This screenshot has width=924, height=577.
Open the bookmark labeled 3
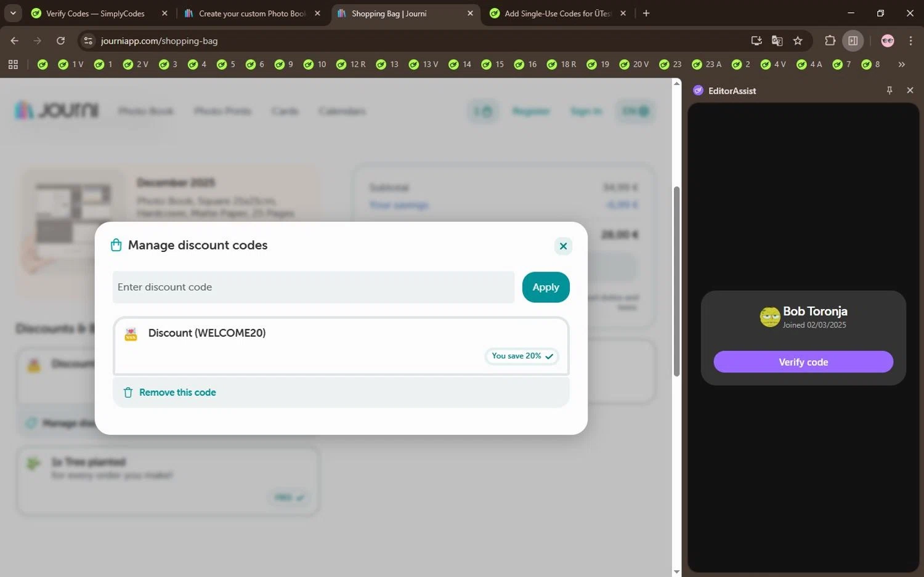(168, 64)
